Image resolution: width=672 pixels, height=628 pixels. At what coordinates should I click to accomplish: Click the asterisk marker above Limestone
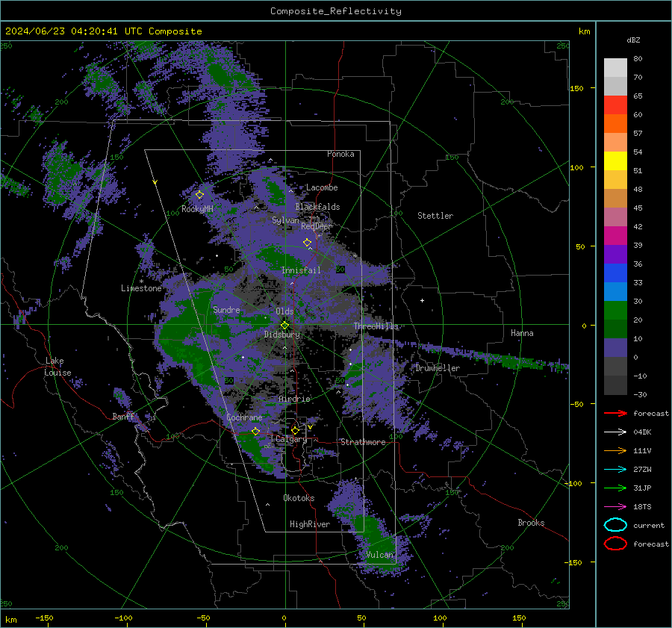click(141, 282)
